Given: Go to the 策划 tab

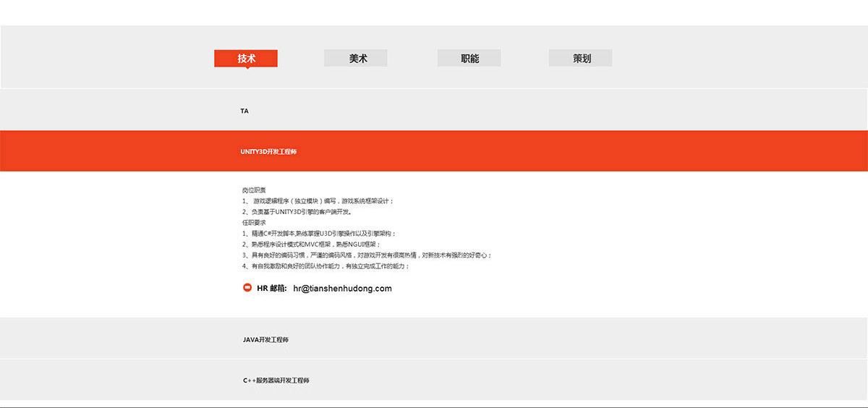Looking at the screenshot, I should tap(581, 58).
